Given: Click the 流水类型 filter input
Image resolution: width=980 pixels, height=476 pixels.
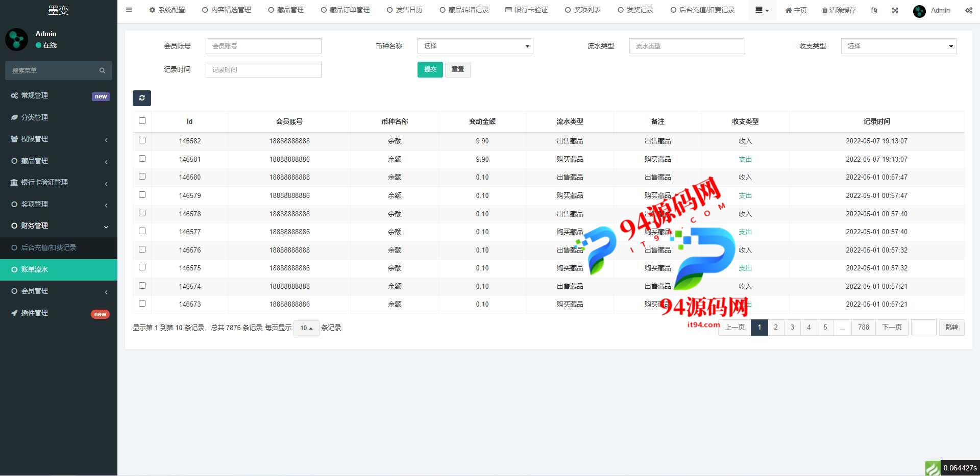Looking at the screenshot, I should pos(687,46).
